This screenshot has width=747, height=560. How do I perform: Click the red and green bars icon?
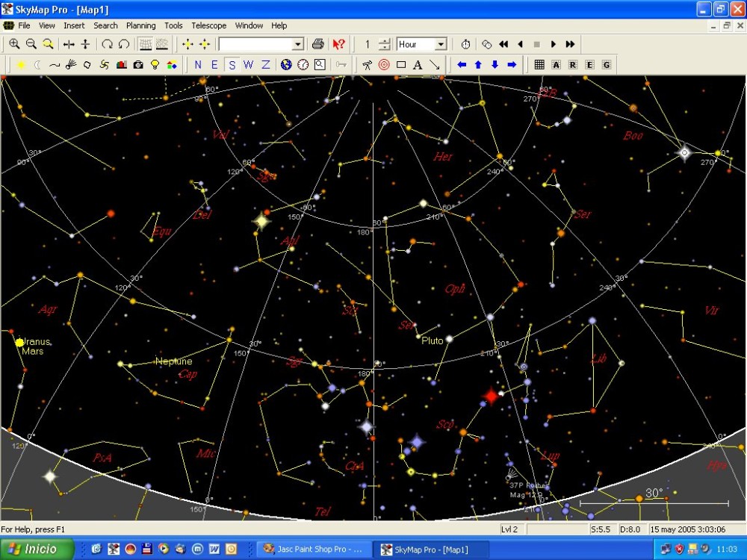(x=122, y=65)
